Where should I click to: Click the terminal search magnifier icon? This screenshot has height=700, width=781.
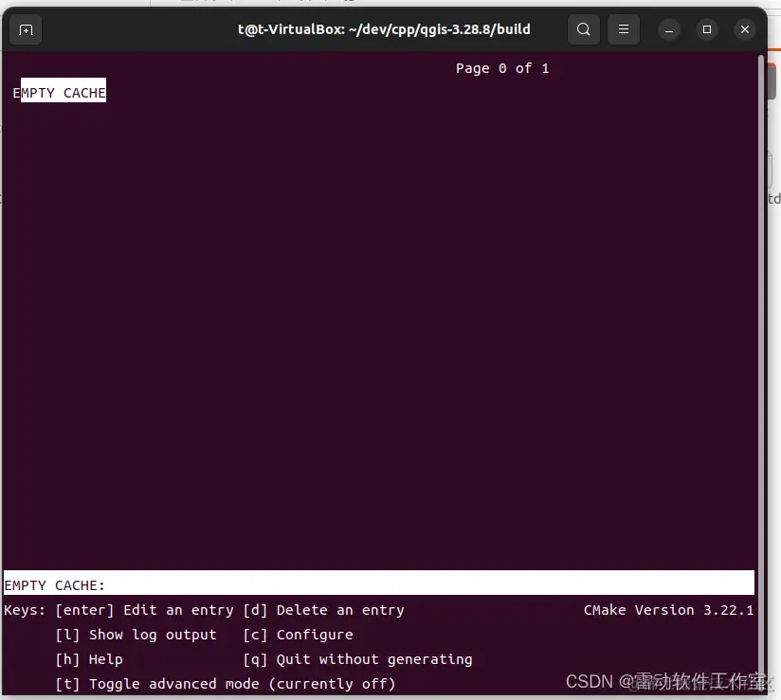583,30
